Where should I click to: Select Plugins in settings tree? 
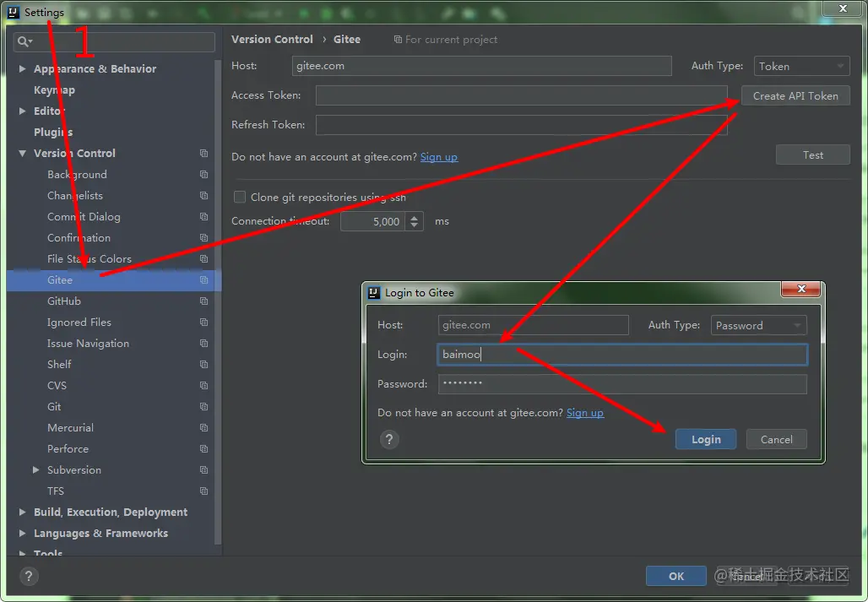point(53,132)
